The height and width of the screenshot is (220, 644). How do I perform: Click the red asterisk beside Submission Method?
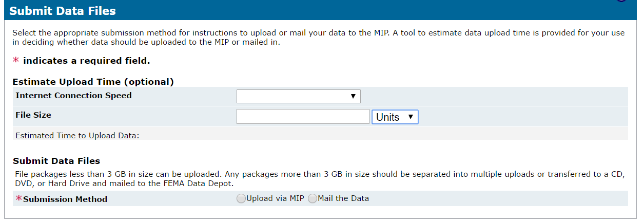(x=19, y=198)
